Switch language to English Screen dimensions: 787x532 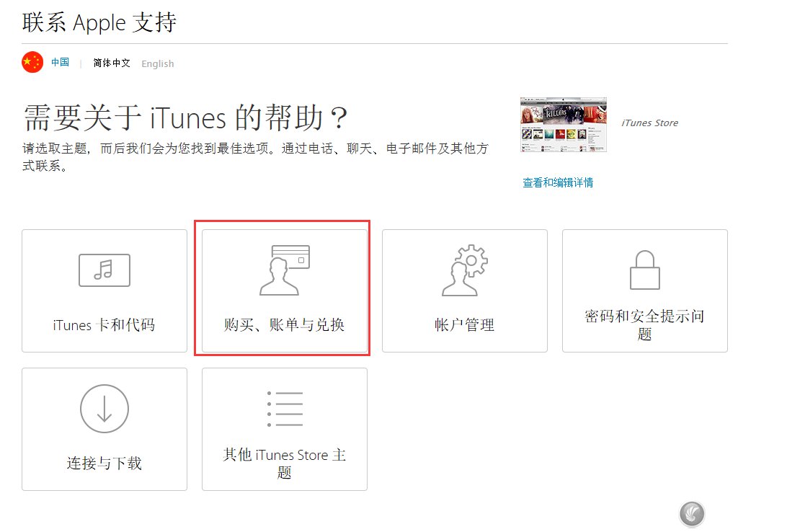[157, 63]
